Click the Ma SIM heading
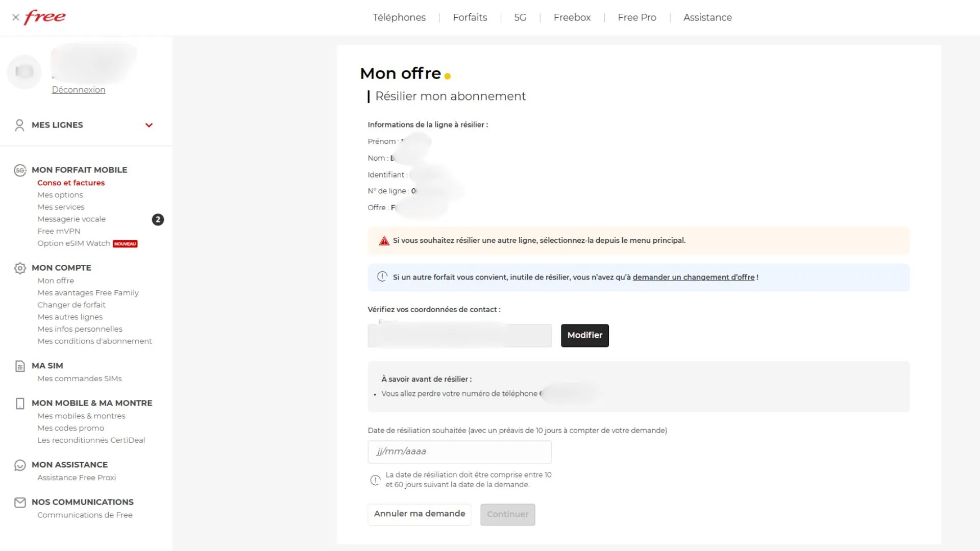The height and width of the screenshot is (551, 980). 47,366
